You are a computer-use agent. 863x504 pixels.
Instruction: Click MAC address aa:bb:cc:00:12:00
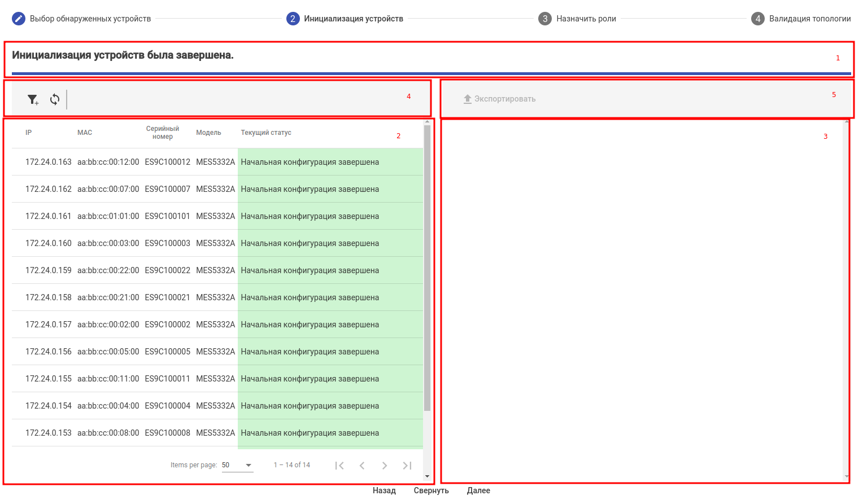108,162
